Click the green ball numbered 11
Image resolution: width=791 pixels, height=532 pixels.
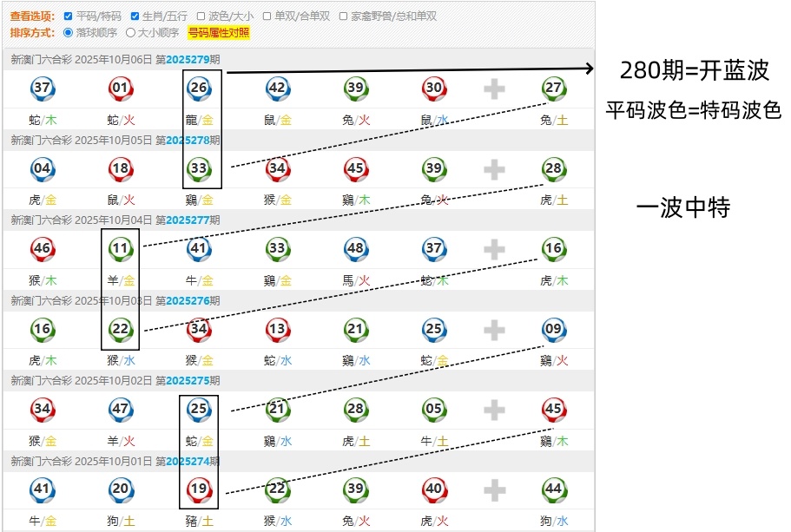121,249
